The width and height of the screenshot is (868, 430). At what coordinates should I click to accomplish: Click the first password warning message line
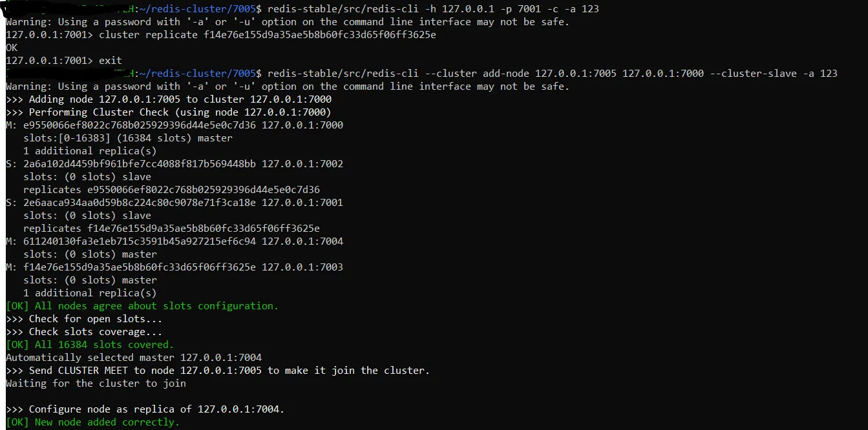tap(288, 22)
